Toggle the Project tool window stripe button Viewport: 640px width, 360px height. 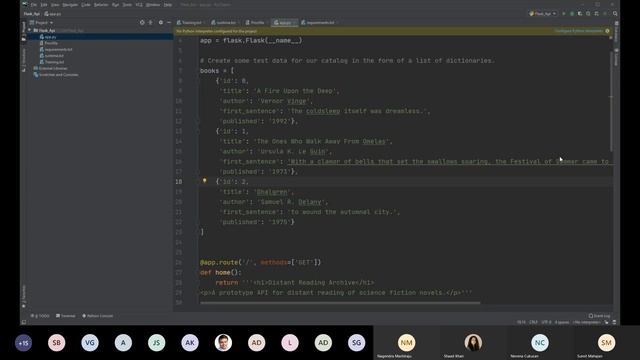24,31
